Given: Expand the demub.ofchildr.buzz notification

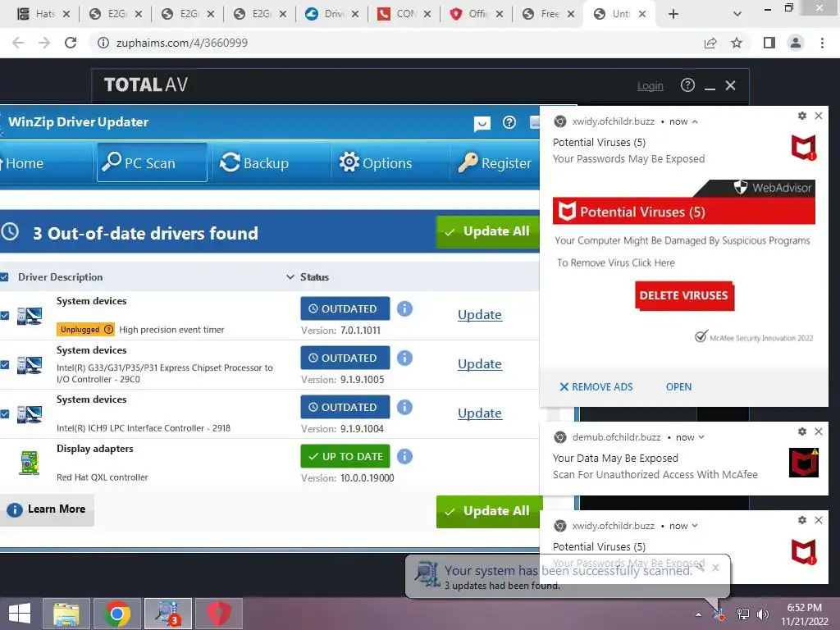Looking at the screenshot, I should [x=701, y=437].
